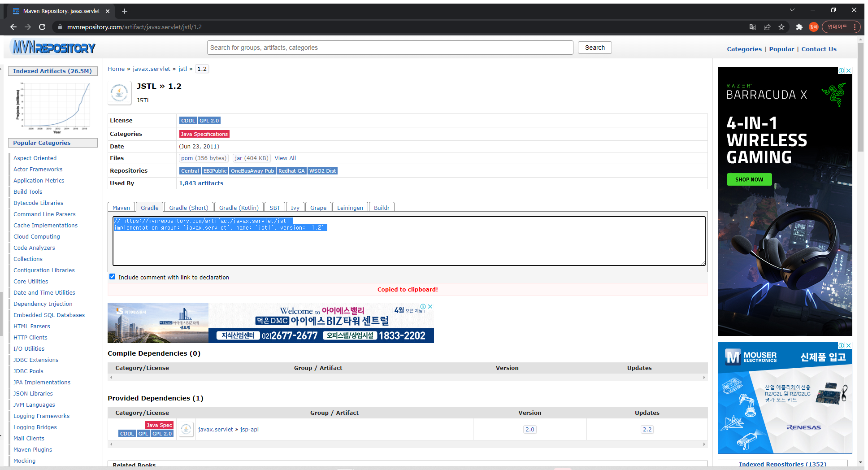Open Chrome update menu button
The height and width of the screenshot is (470, 868).
[841, 27]
